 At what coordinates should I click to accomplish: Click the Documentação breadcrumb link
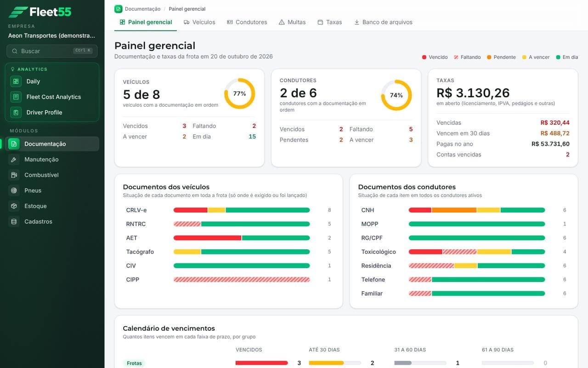(x=142, y=9)
